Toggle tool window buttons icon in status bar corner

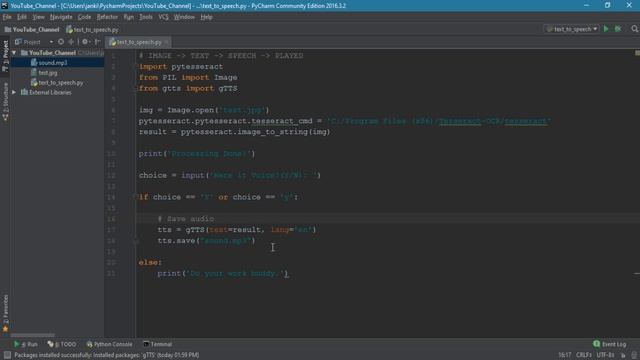point(7,355)
